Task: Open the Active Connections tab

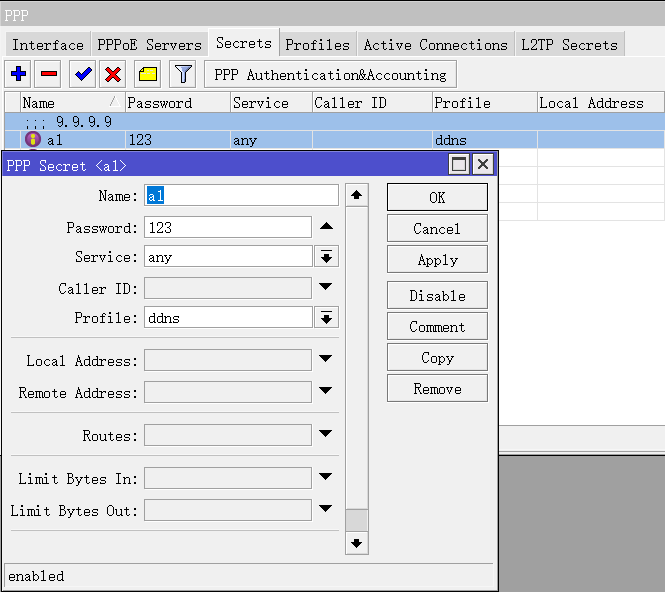Action: [x=435, y=45]
